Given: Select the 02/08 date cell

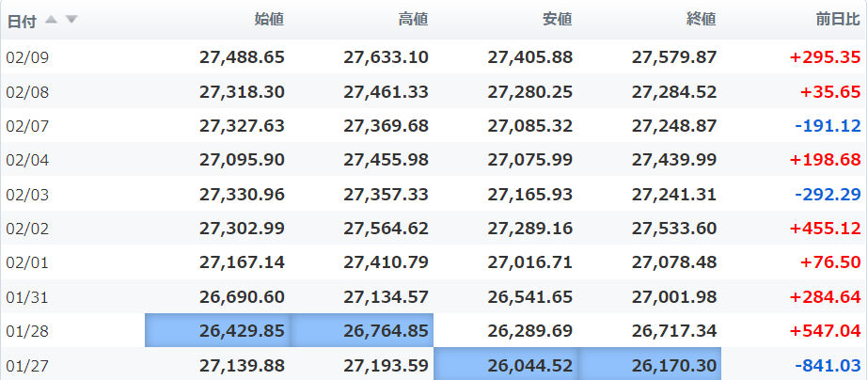Looking at the screenshot, I should pos(27,92).
